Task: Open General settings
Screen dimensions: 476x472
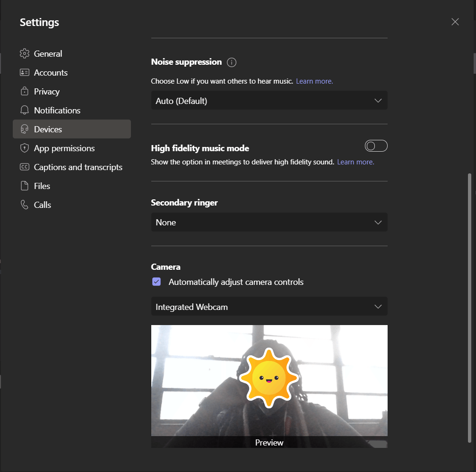Action: pos(72,53)
